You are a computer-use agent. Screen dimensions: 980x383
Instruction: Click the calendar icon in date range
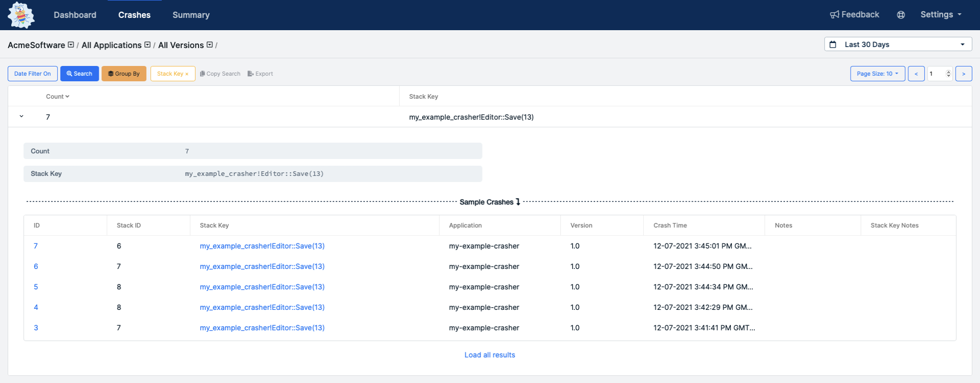tap(833, 44)
